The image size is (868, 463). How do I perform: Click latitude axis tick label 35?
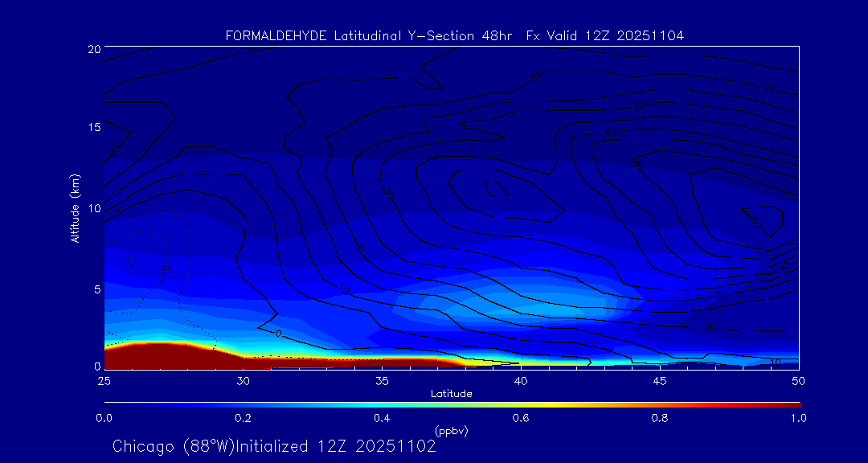click(382, 381)
